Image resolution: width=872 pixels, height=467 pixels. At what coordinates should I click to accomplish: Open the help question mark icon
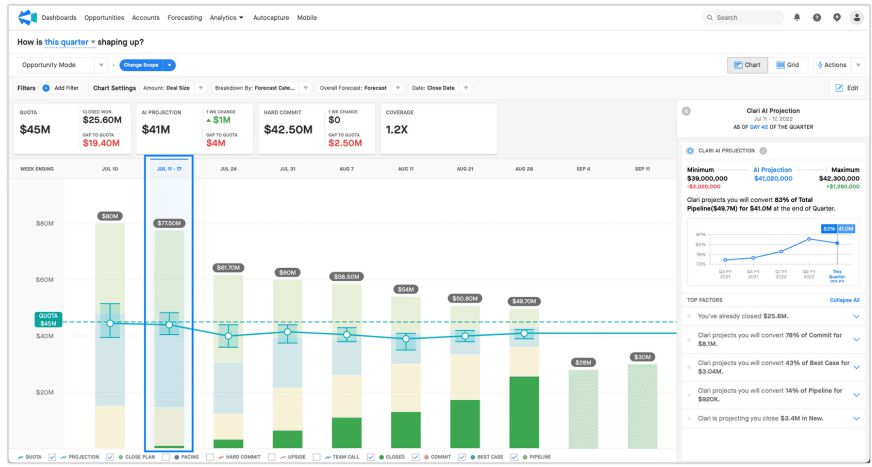click(817, 18)
